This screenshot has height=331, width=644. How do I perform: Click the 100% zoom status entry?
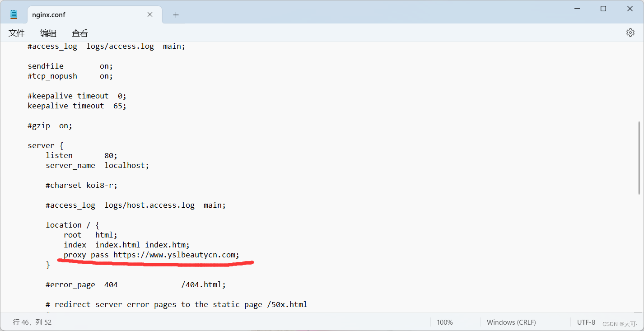click(445, 322)
